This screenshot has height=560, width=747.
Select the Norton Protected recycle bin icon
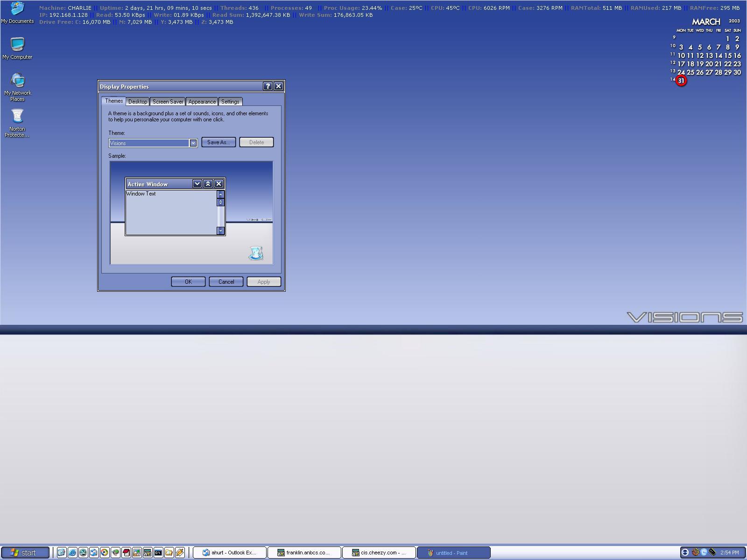[x=17, y=123]
